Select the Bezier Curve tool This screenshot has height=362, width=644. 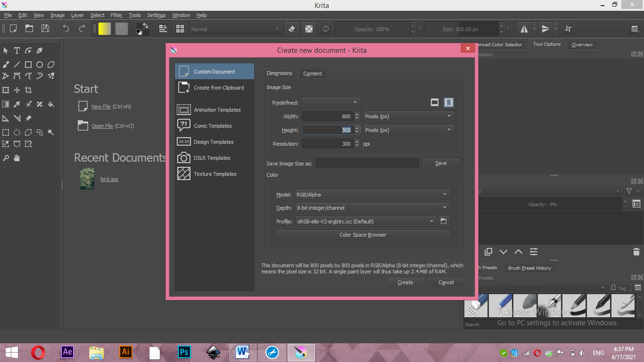pos(17,76)
